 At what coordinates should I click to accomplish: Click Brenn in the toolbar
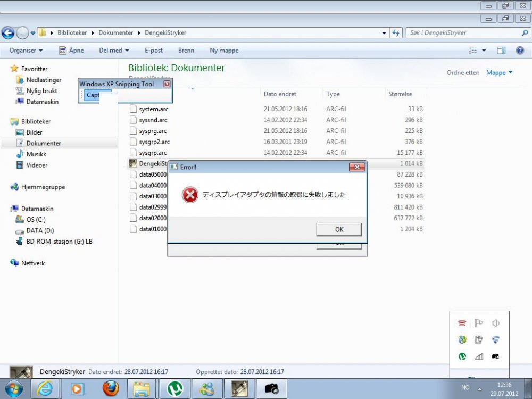point(186,51)
